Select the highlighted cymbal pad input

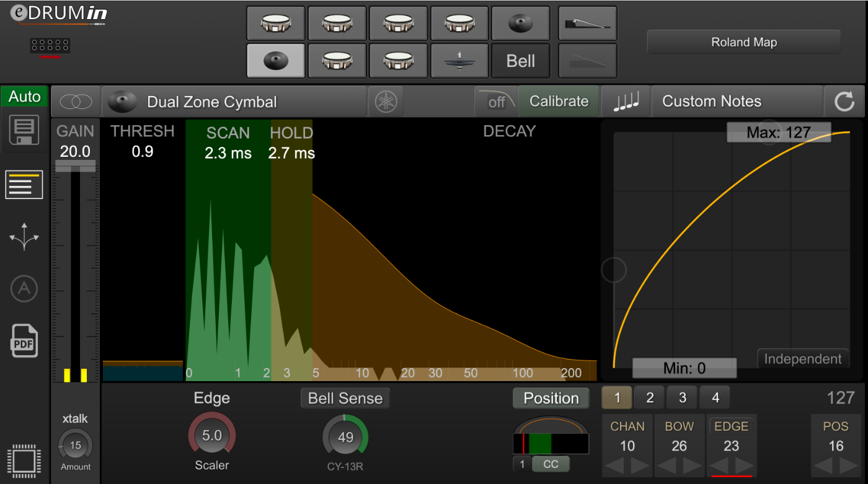click(276, 60)
